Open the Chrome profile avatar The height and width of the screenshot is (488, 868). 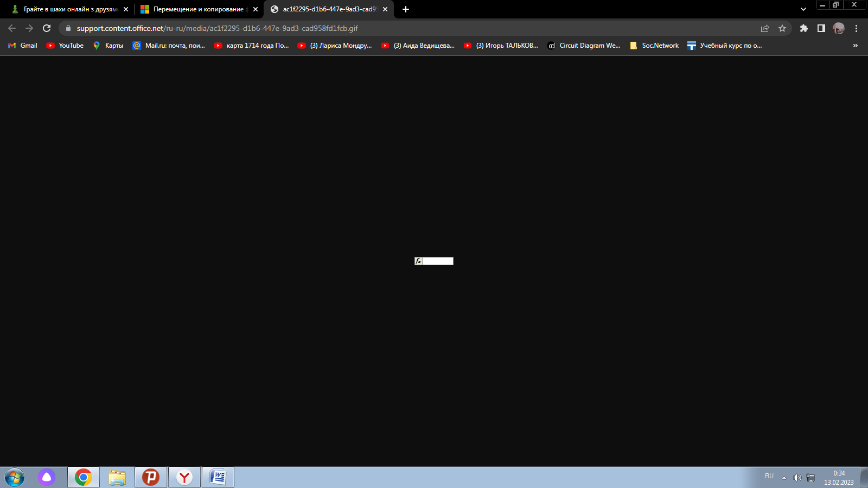(839, 28)
